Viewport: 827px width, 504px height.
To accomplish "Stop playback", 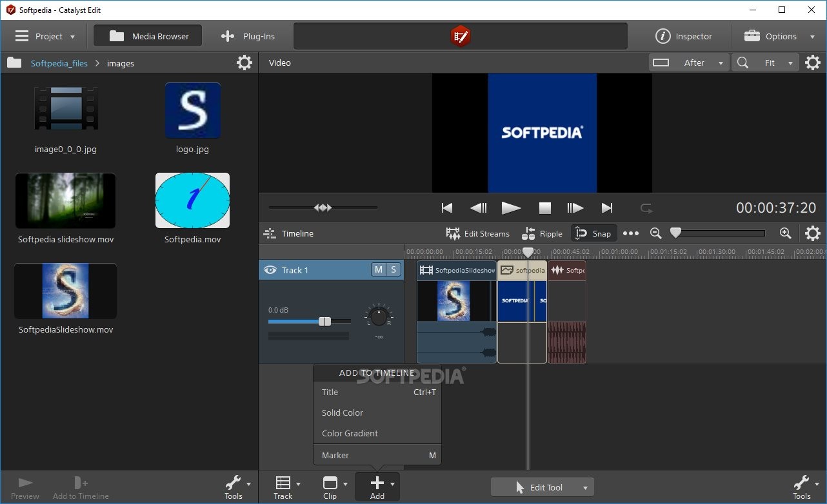I will click(545, 208).
